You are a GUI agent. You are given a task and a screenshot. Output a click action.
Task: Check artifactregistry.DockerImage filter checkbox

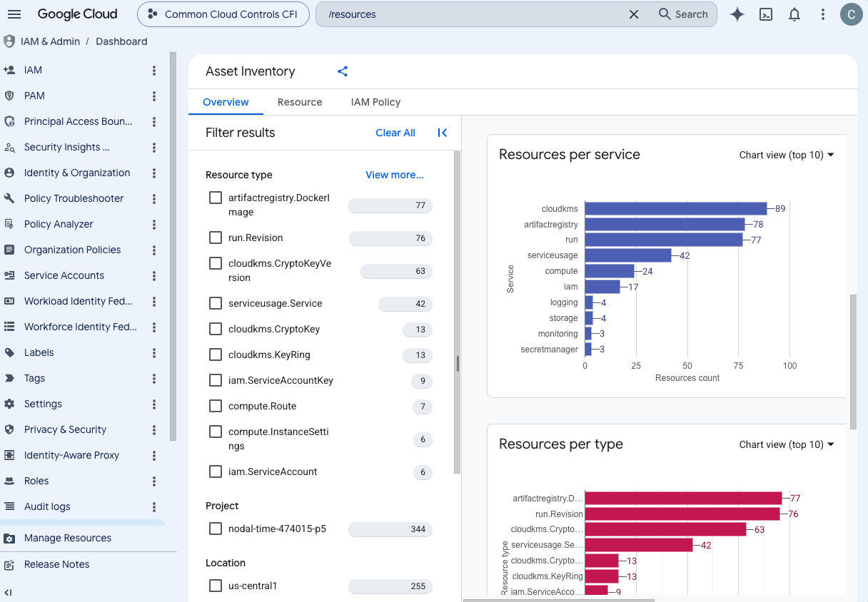pyautogui.click(x=216, y=198)
